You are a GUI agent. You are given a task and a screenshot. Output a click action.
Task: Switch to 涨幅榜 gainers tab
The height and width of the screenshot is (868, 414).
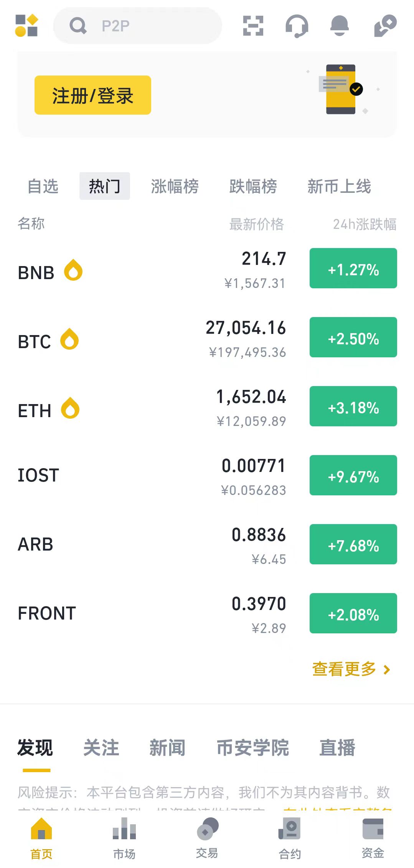[x=175, y=186]
